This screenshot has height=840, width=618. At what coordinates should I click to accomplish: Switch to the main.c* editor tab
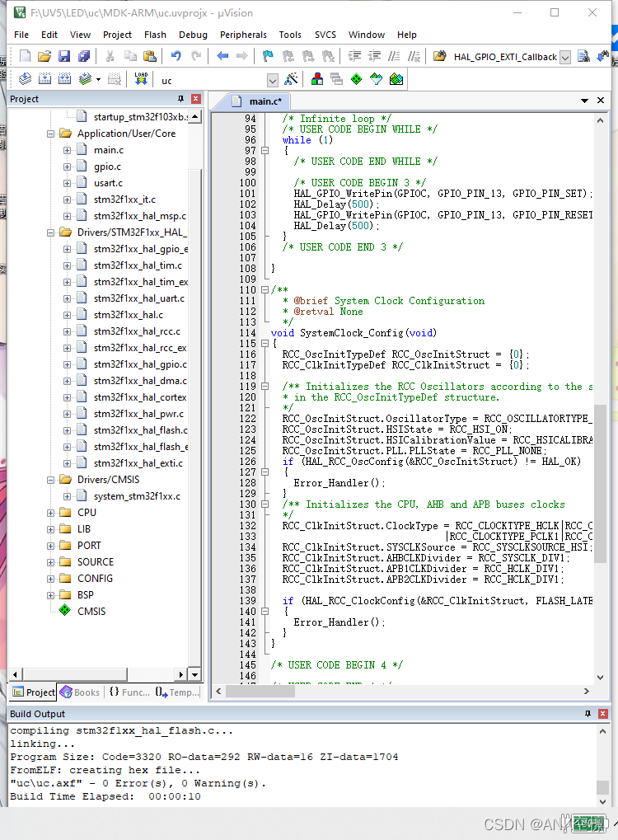click(x=260, y=101)
